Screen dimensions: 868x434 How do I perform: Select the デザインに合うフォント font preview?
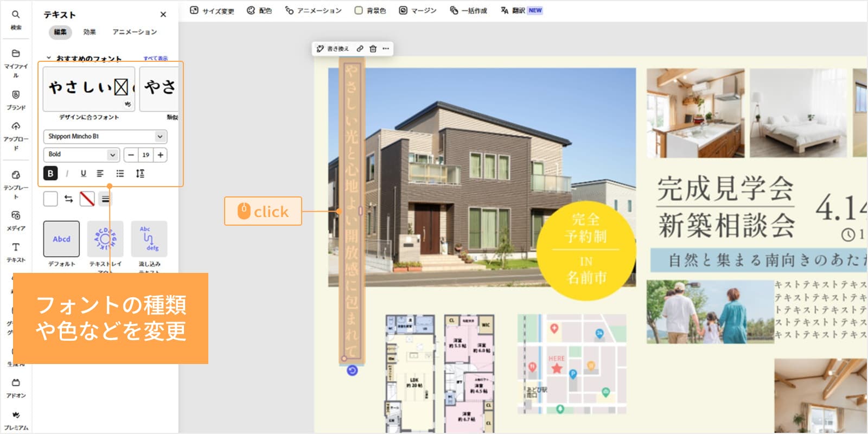89,89
